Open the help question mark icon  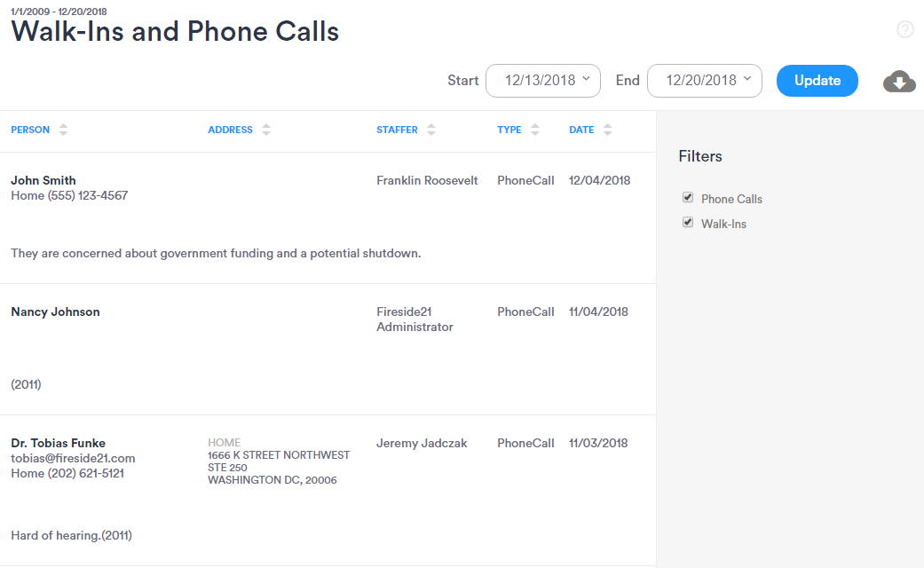click(905, 29)
